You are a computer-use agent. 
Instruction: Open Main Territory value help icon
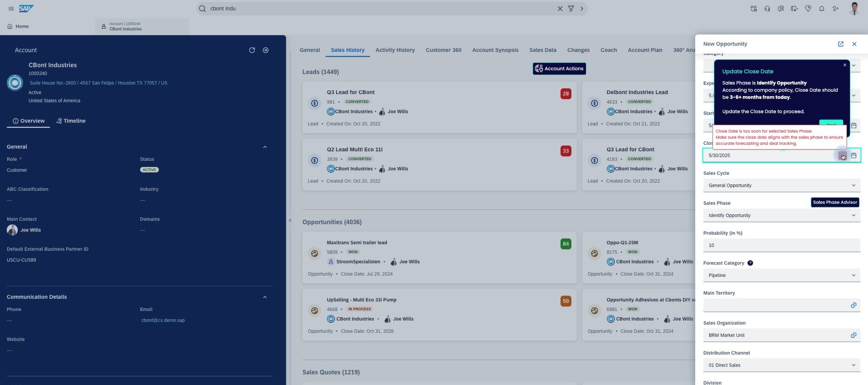click(x=853, y=305)
